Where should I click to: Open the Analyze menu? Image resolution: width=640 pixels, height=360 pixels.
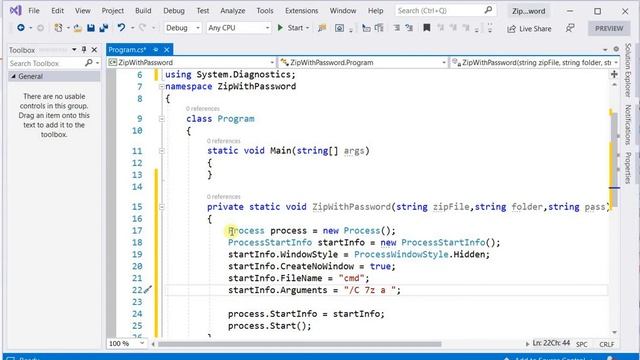(x=233, y=11)
